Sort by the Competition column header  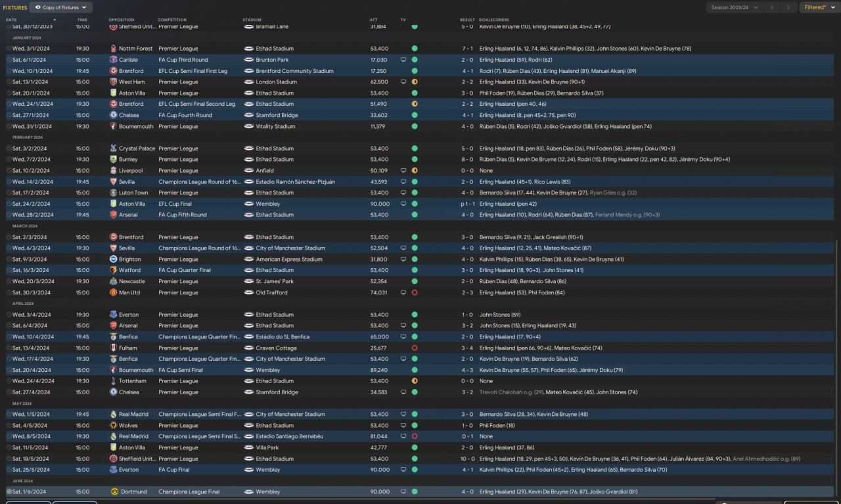(x=172, y=20)
